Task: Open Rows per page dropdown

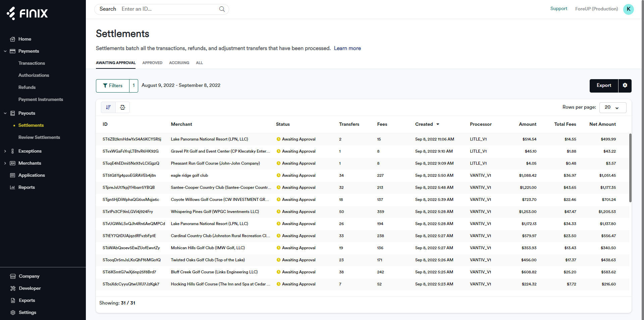Action: [613, 108]
